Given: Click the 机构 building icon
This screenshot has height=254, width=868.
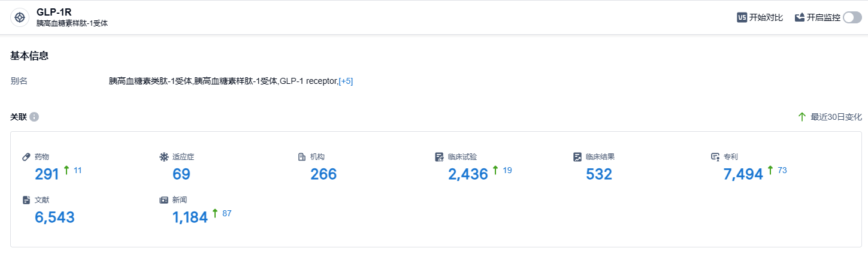Looking at the screenshot, I should tap(302, 157).
